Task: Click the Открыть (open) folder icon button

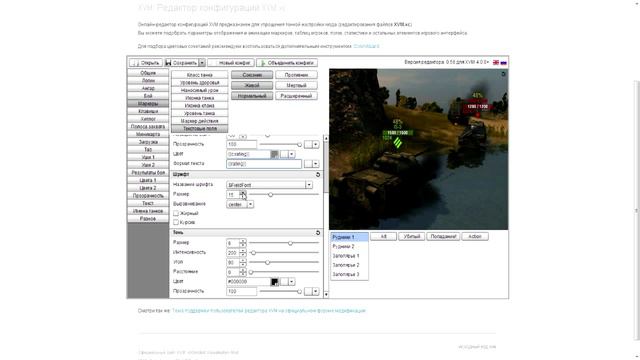Action: pos(146,63)
